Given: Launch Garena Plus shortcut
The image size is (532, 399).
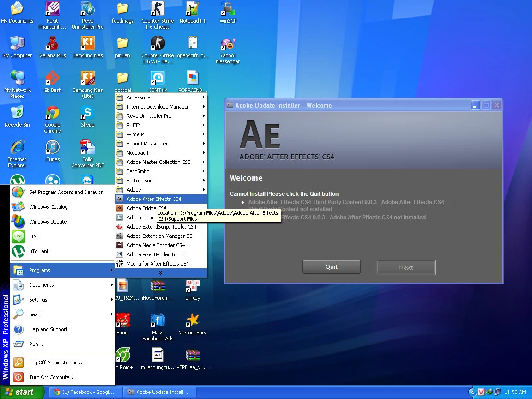Looking at the screenshot, I should [x=52, y=47].
